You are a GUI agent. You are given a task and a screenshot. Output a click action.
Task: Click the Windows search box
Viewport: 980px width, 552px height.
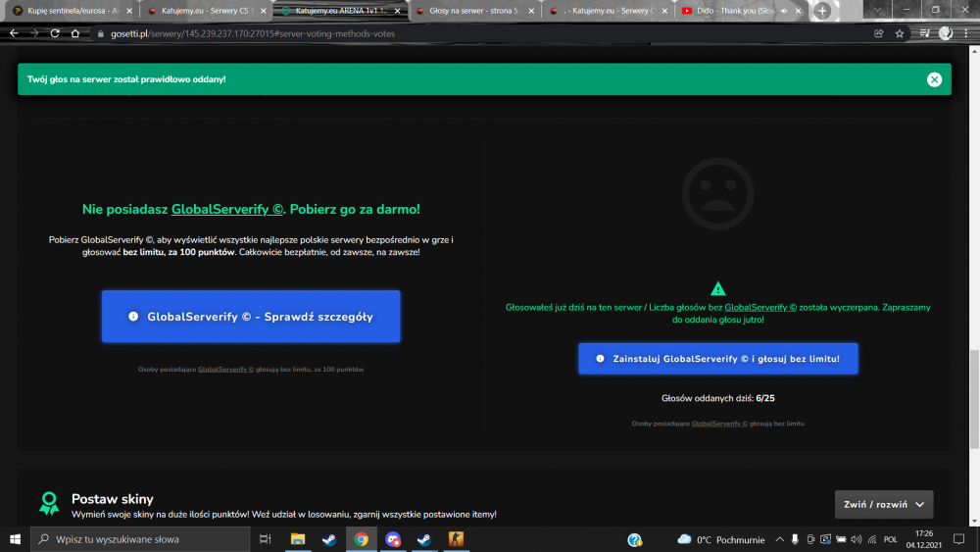(x=140, y=539)
